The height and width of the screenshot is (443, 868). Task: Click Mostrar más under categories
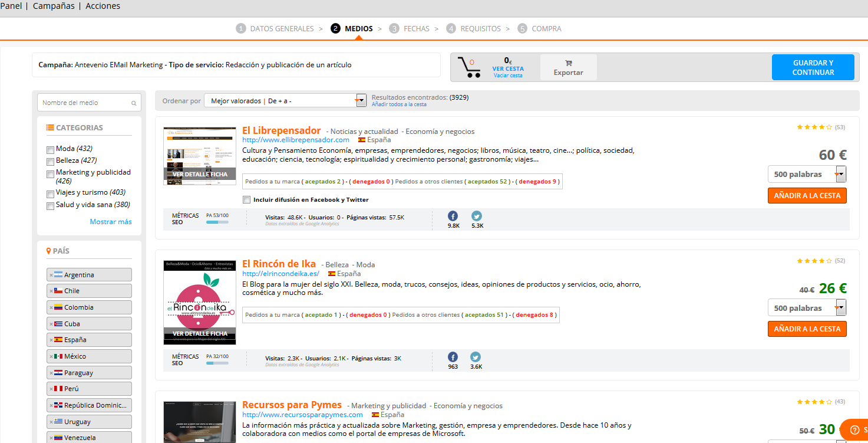[x=111, y=222]
